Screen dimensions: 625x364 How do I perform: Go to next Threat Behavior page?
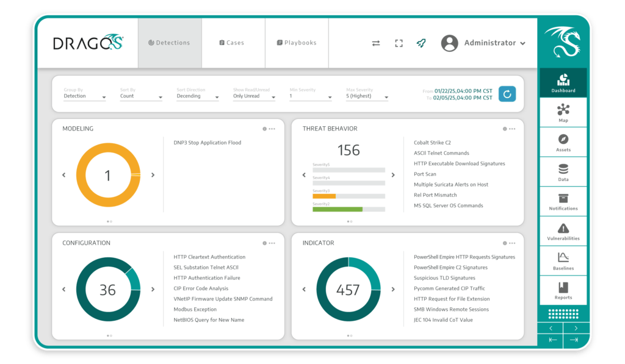[394, 175]
